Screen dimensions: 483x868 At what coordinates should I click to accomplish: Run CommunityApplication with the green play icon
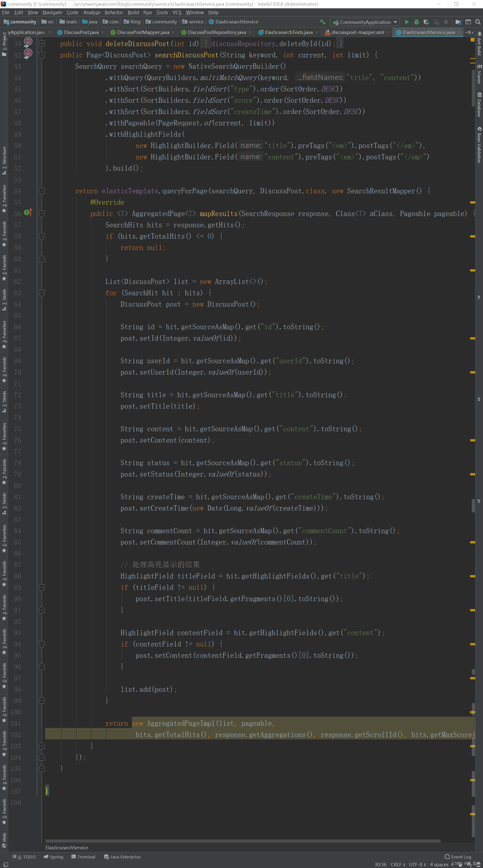pos(407,22)
